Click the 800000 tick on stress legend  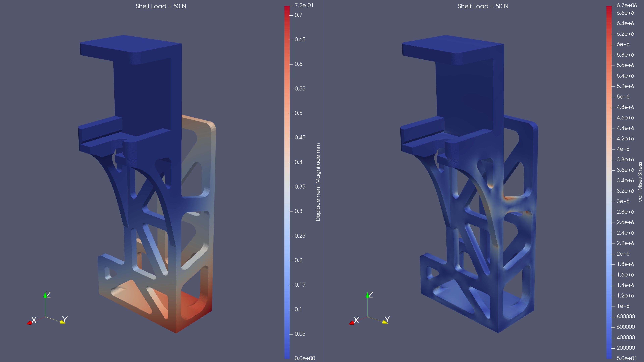pyautogui.click(x=626, y=317)
